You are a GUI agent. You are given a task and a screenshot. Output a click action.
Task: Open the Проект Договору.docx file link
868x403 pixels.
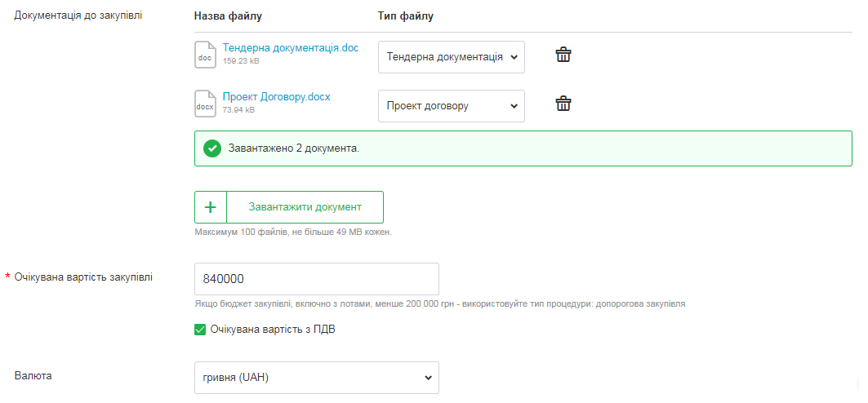coord(276,96)
